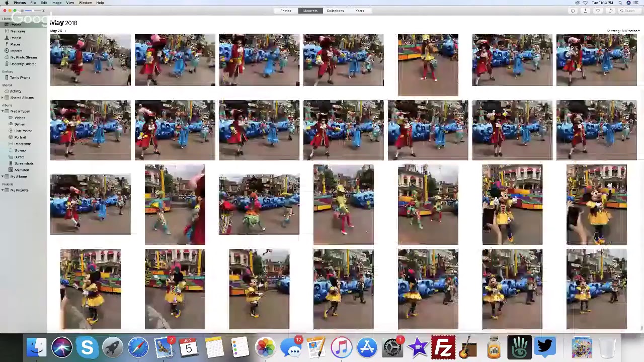
Task: Collapse the My Projects disclosure triangle
Action: click(3, 190)
